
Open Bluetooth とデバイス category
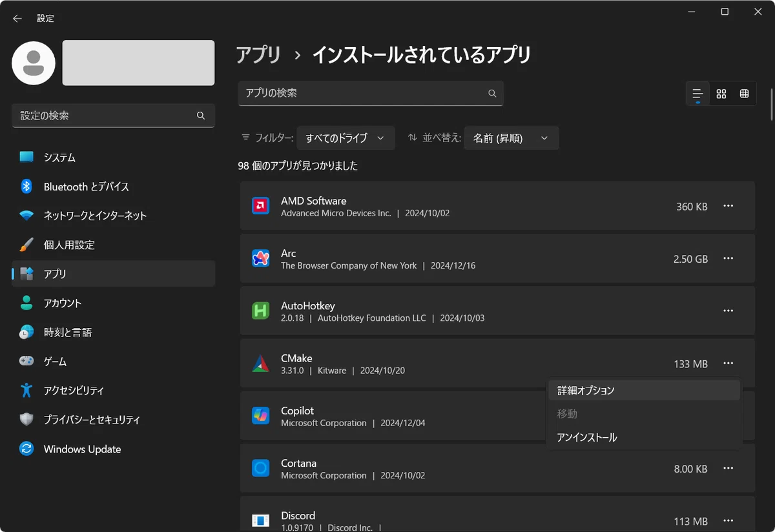coord(113,187)
